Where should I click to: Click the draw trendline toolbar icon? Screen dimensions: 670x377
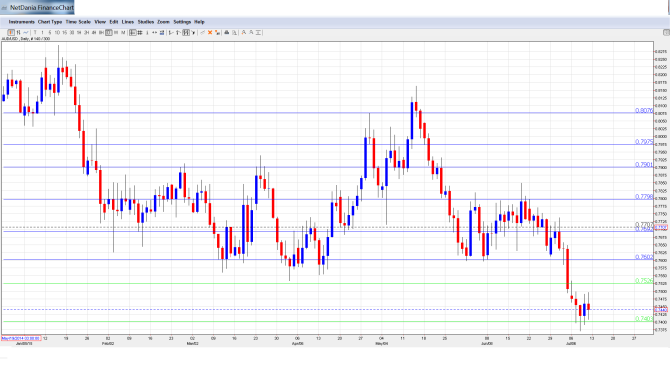(x=203, y=32)
